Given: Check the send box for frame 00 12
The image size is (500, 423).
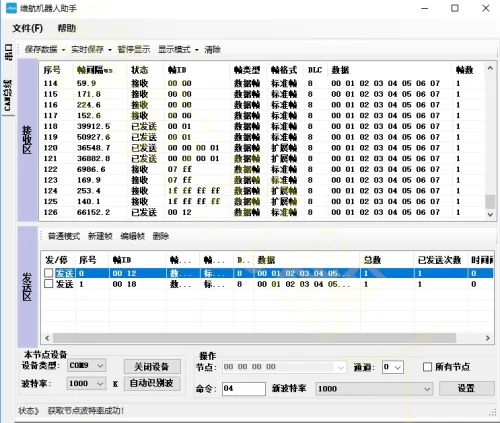Looking at the screenshot, I should click(49, 273).
